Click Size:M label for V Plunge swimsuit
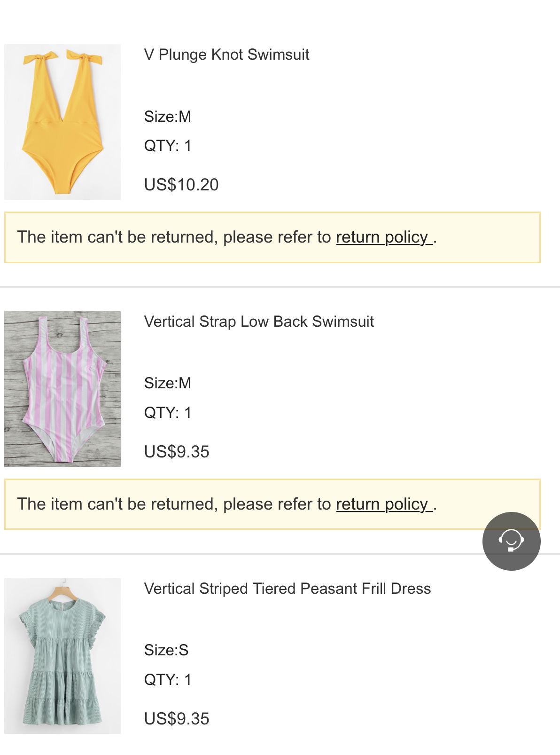 tap(168, 117)
